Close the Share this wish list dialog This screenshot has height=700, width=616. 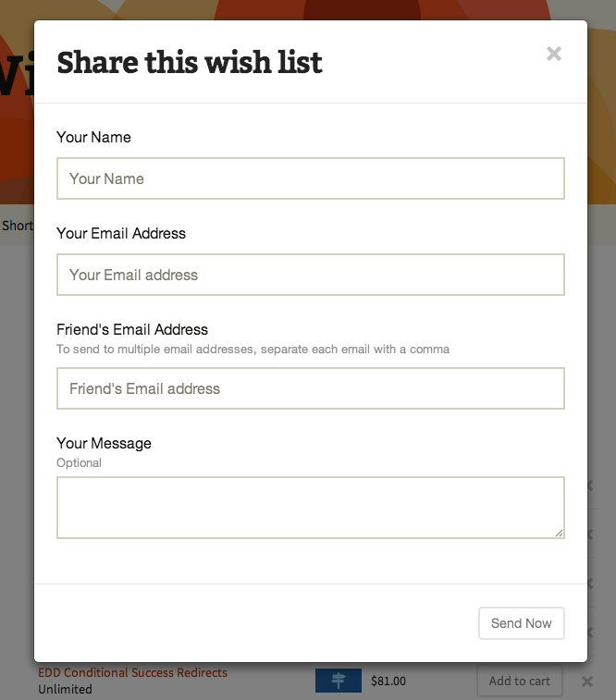[554, 54]
